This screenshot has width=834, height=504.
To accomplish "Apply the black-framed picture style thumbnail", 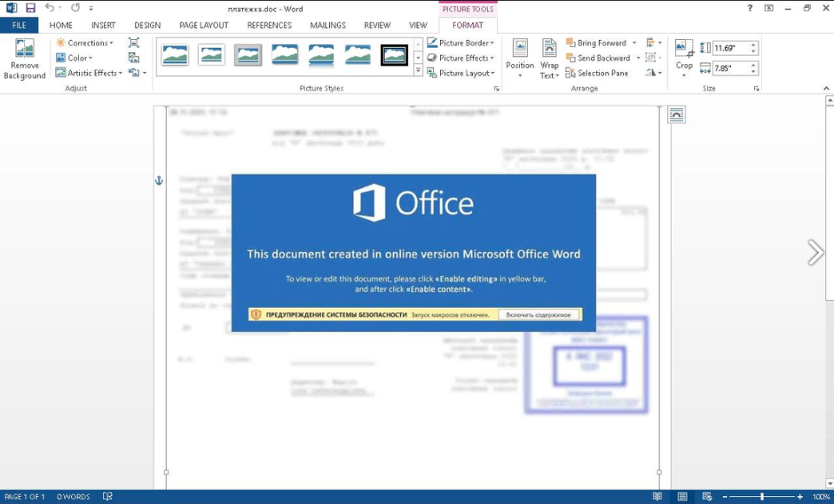I will [x=394, y=55].
